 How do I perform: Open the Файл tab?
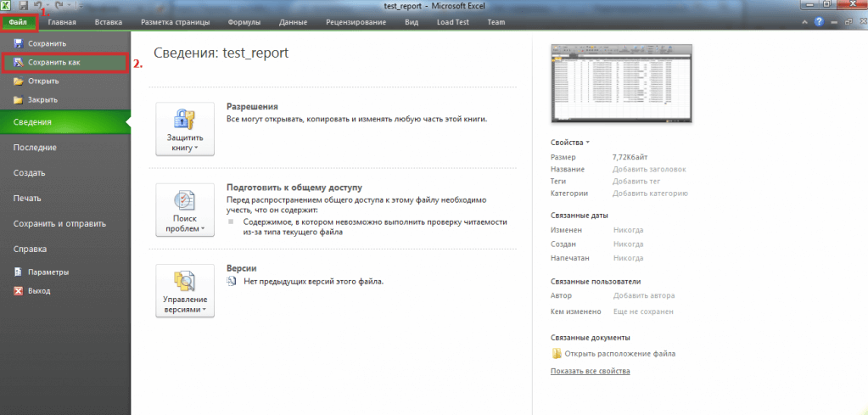click(19, 22)
